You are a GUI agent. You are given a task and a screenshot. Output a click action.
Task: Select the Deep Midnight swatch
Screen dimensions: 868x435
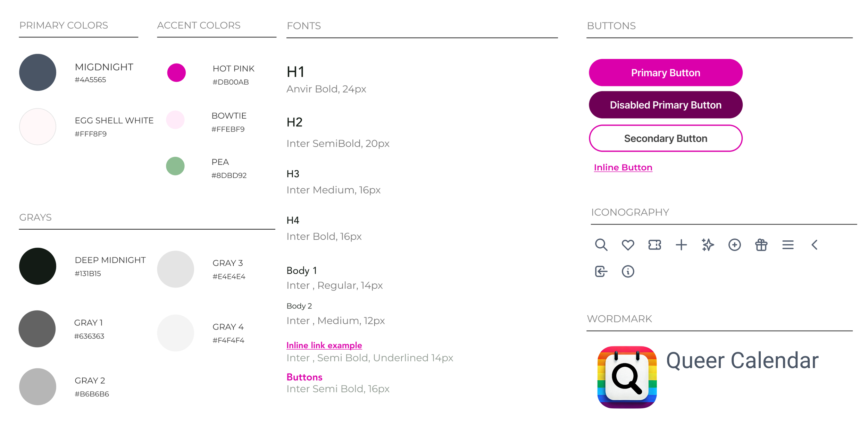pos(37,266)
